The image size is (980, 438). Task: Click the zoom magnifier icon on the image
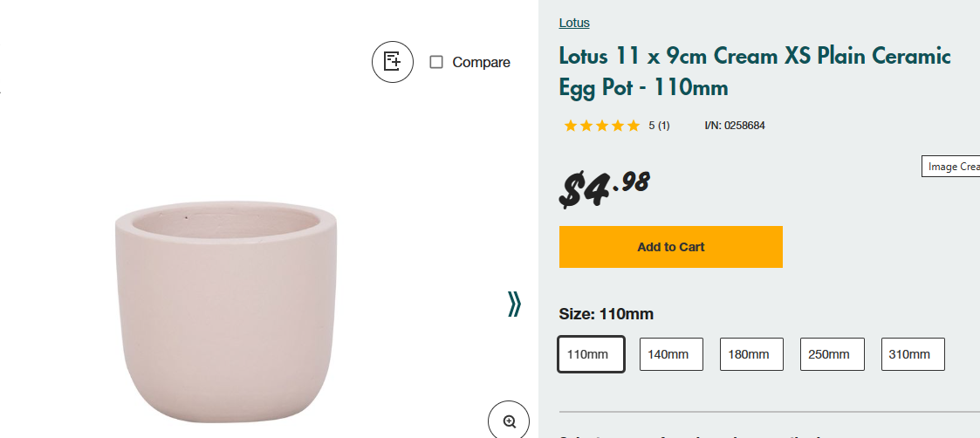pyautogui.click(x=509, y=421)
